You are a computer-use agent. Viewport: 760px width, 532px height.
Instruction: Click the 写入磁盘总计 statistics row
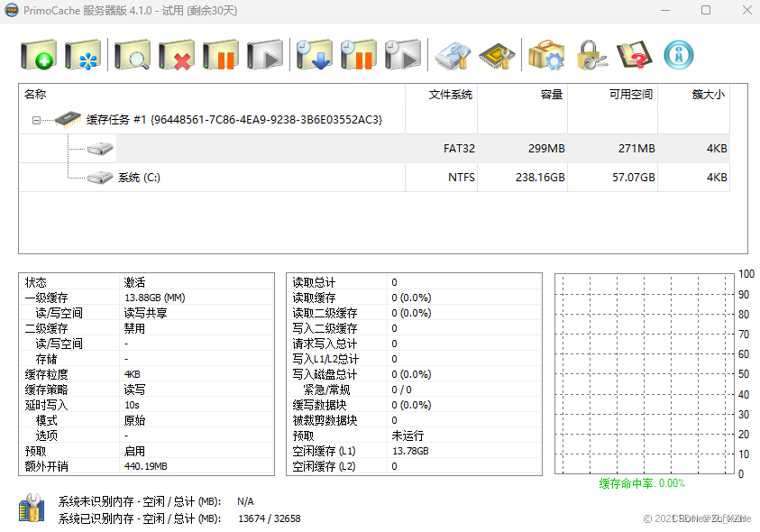(414, 374)
